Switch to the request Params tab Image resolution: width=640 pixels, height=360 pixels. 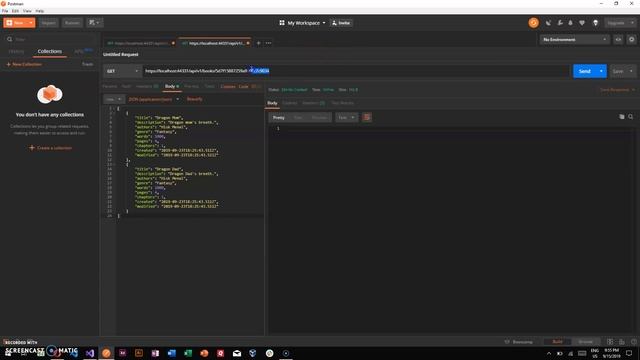(x=109, y=87)
